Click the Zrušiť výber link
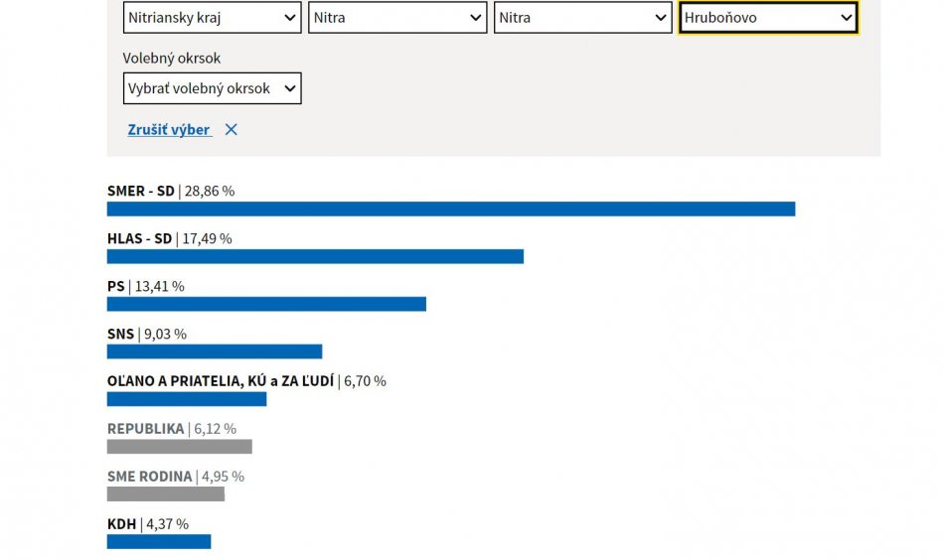 [169, 129]
